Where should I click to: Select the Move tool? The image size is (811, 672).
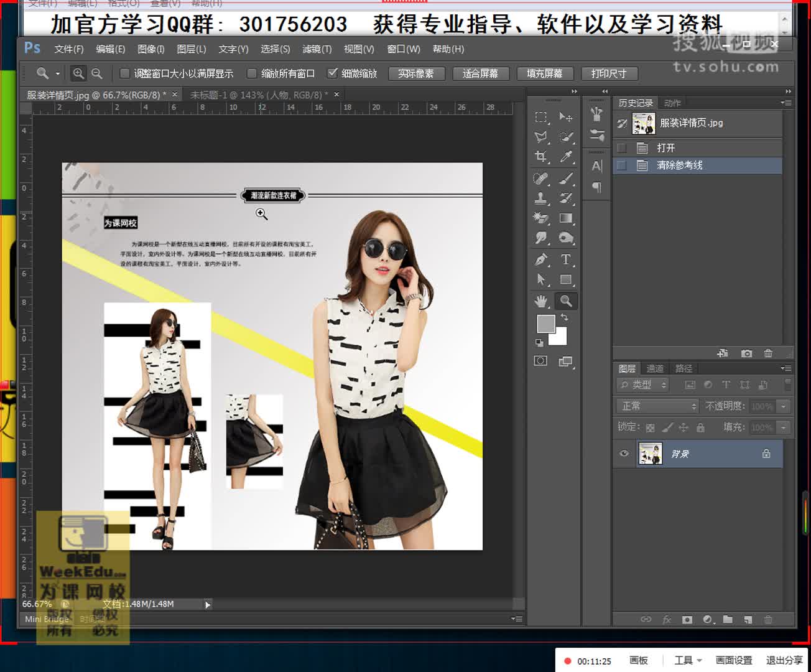tap(565, 117)
